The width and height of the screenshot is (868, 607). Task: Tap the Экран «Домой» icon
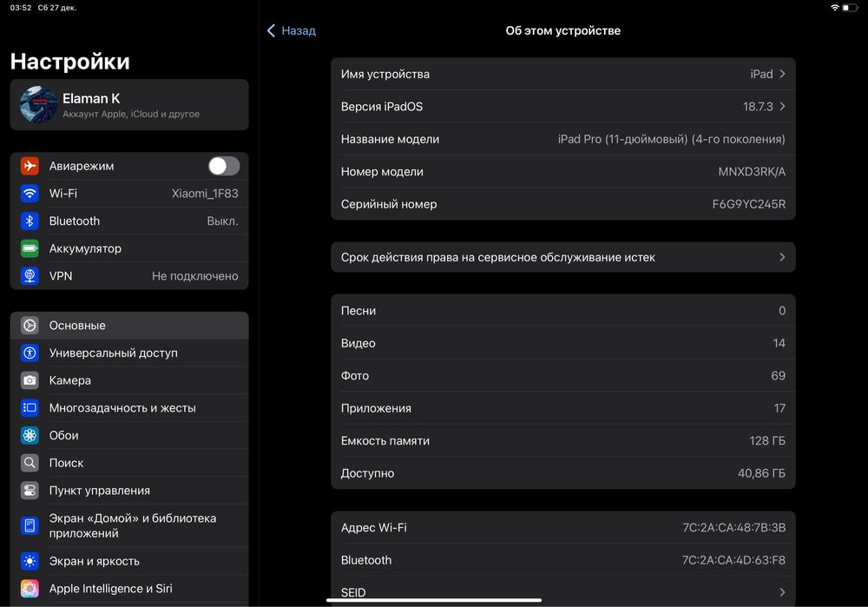click(30, 525)
